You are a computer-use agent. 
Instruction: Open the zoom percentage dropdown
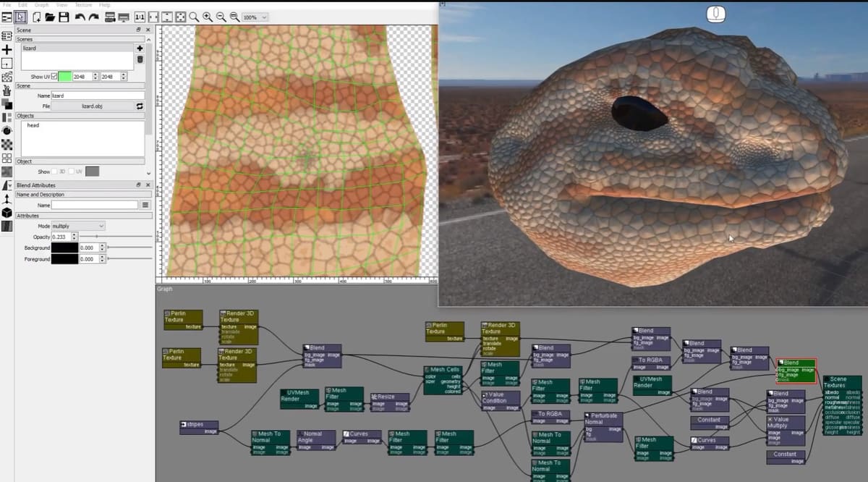point(255,17)
